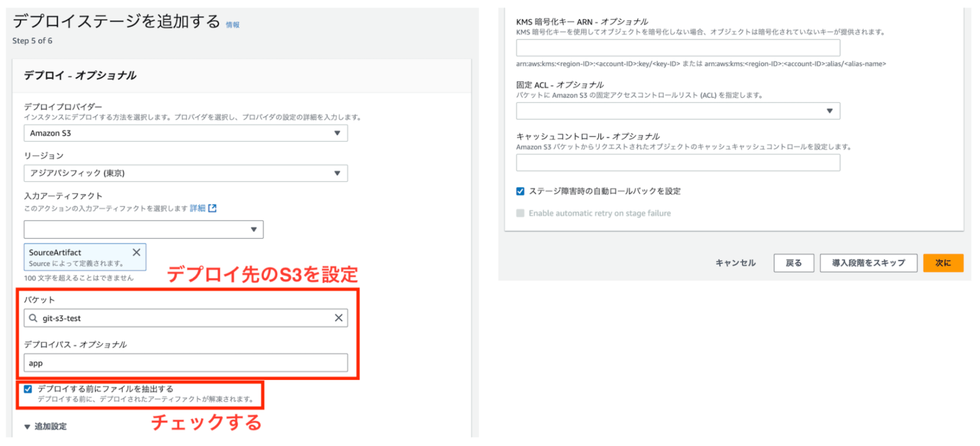980x446 pixels.
Task: Open the デプロイプロバイダー Amazon S3 dropdown
Action: click(185, 133)
